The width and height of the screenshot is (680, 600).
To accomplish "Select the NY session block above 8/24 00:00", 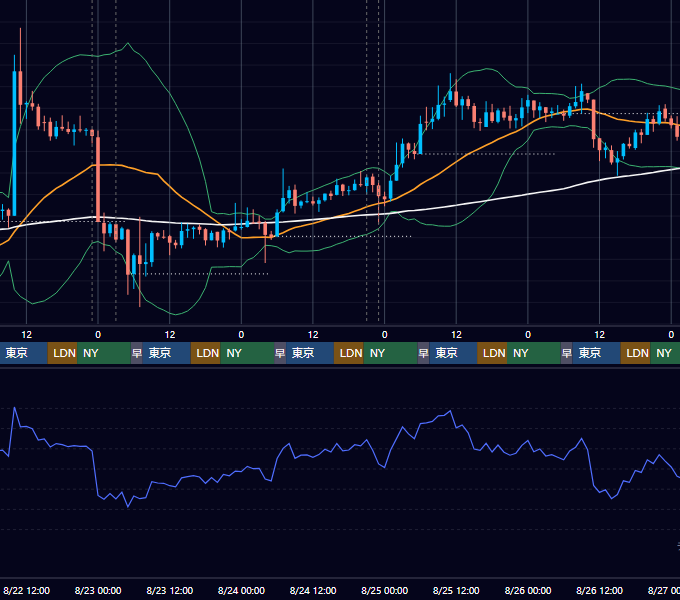I will pos(247,353).
